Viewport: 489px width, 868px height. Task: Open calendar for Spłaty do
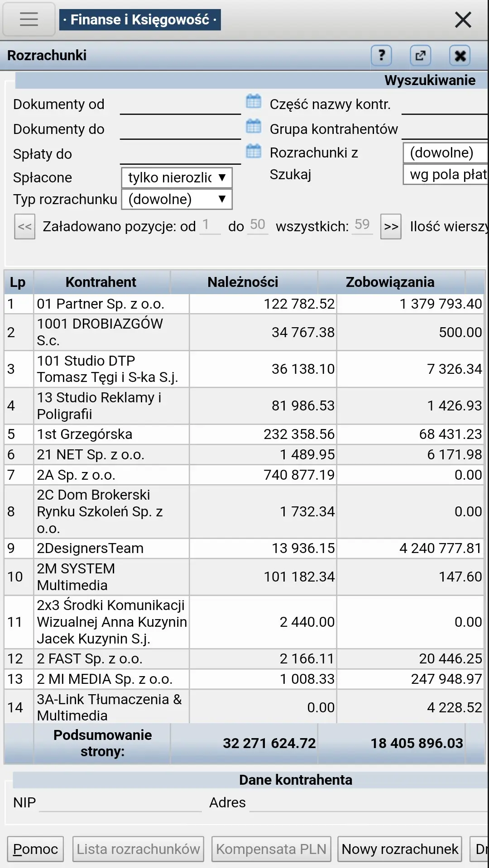[x=254, y=151]
